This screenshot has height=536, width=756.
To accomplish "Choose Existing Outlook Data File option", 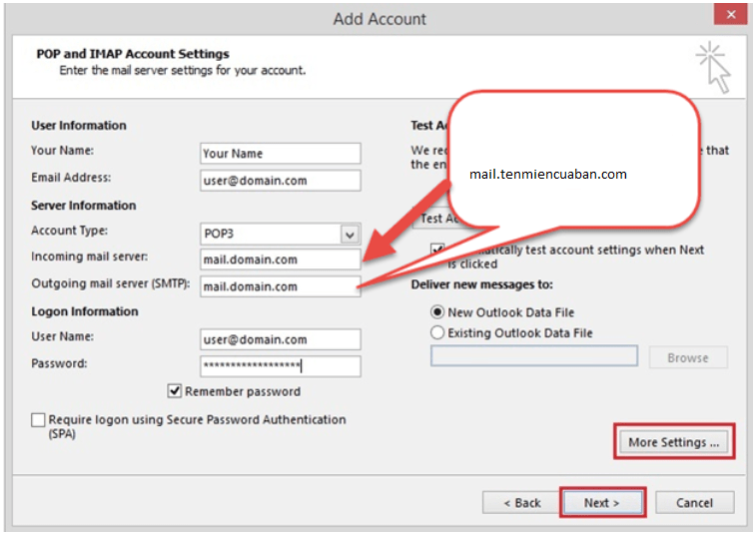I will [437, 332].
